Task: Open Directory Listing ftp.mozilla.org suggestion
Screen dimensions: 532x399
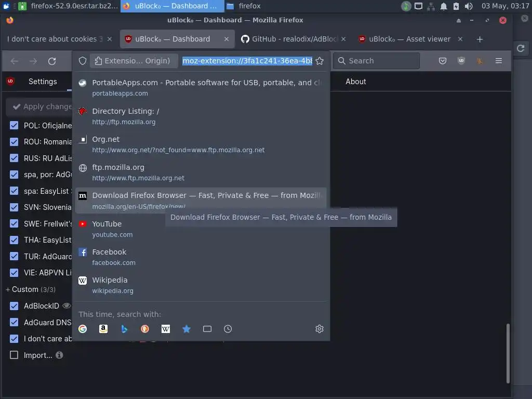Action: [201, 116]
